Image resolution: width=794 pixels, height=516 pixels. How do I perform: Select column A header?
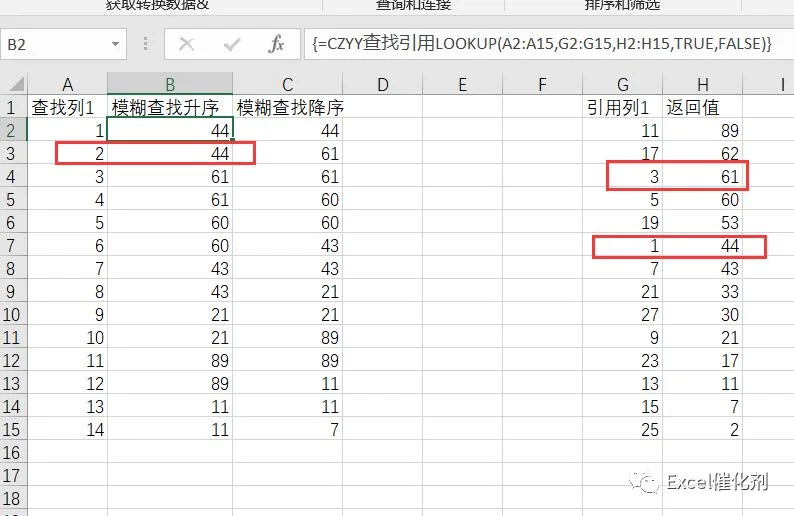click(67, 84)
